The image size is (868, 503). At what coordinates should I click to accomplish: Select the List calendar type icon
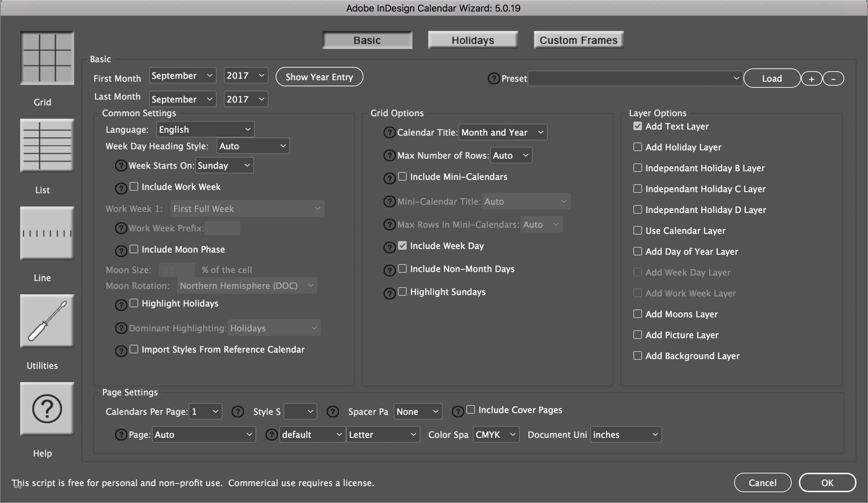click(x=47, y=145)
